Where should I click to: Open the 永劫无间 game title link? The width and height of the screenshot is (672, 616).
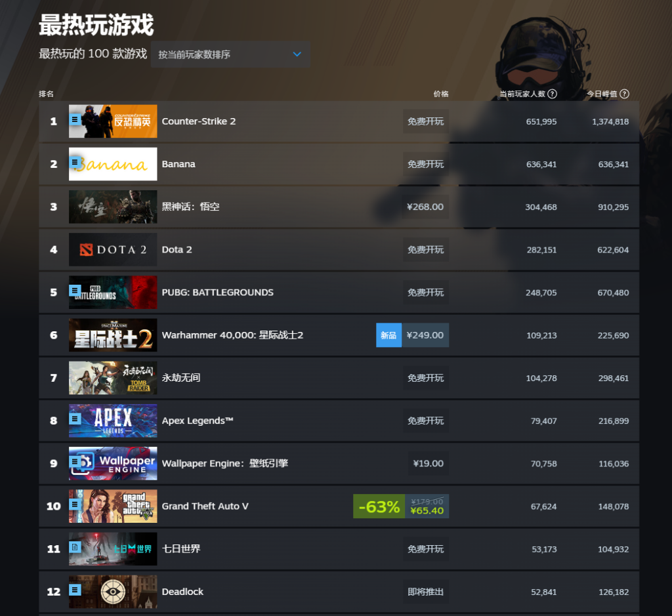[x=181, y=378]
